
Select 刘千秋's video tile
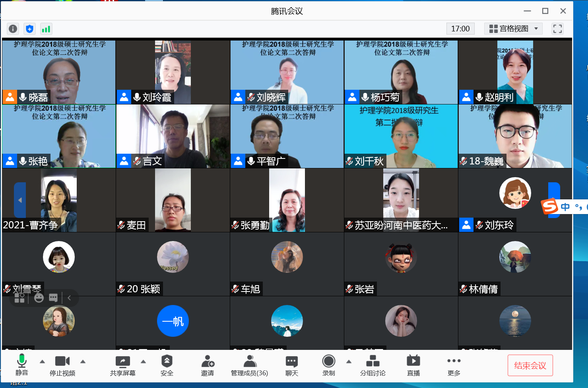tap(401, 136)
